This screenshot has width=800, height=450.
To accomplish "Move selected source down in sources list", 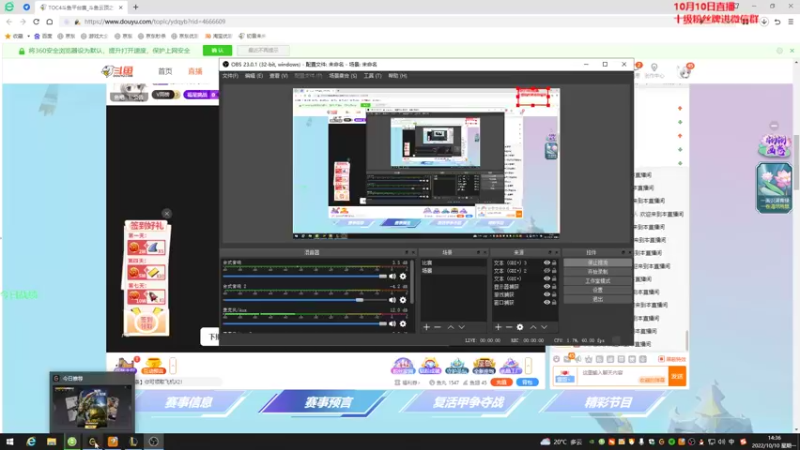I will [544, 327].
